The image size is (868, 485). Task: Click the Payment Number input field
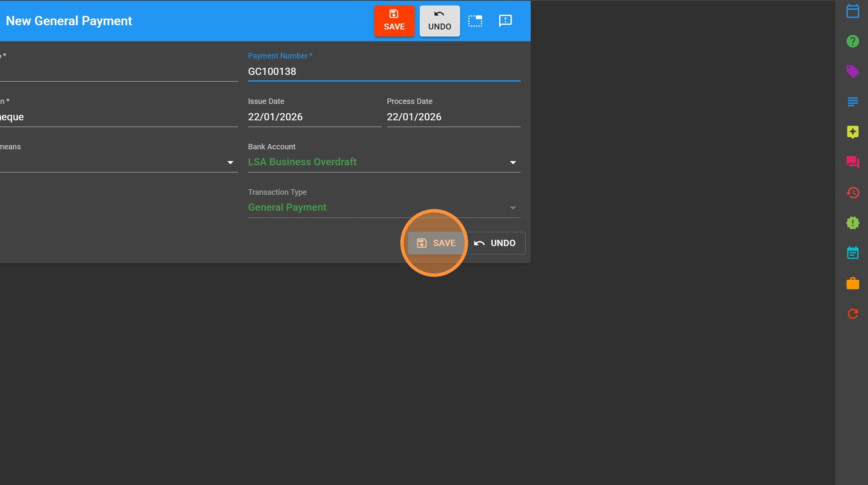384,72
